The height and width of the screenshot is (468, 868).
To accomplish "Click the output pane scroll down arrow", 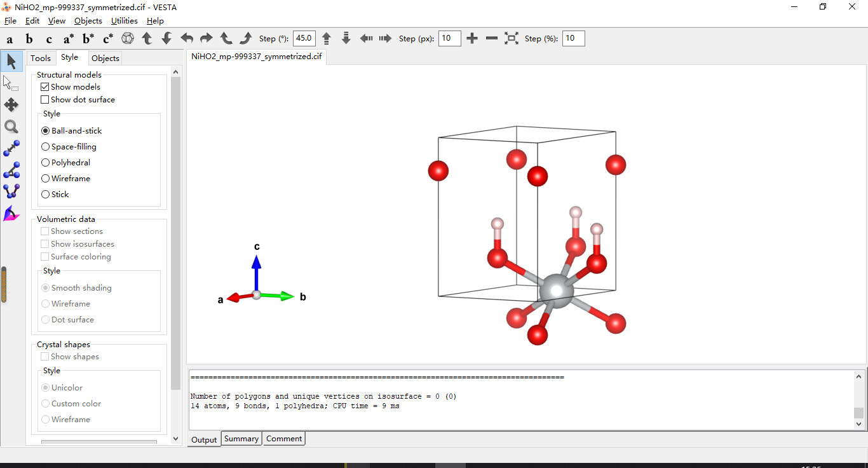I will tap(859, 424).
